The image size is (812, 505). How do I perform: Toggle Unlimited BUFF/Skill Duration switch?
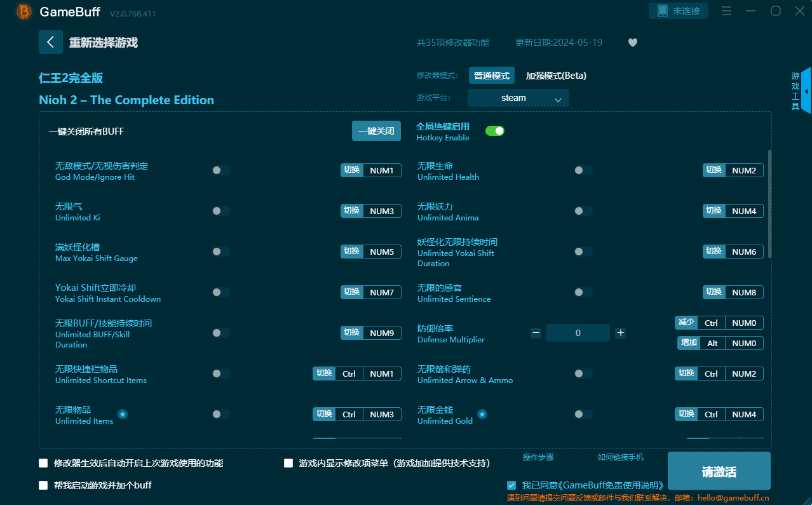pos(221,333)
